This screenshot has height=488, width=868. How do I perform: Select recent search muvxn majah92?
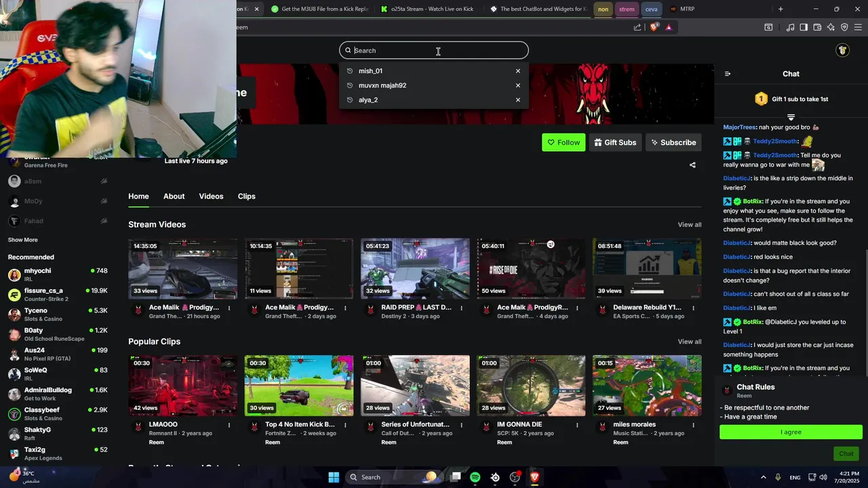(382, 85)
